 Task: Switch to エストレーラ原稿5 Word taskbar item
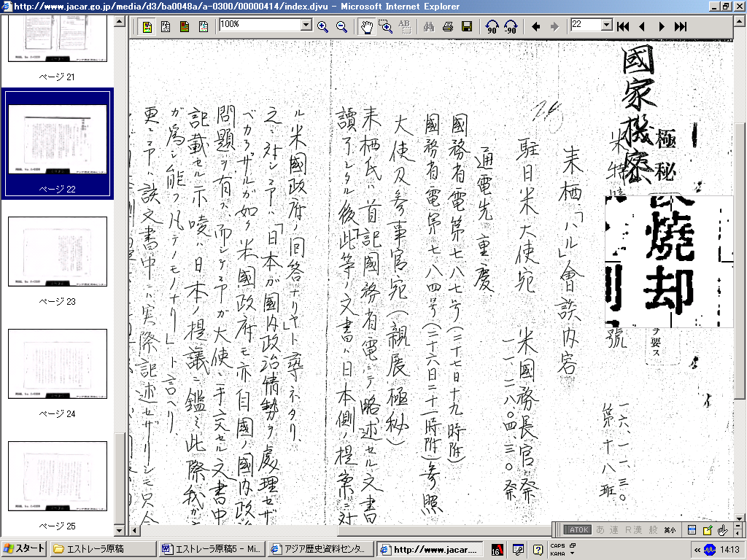210,549
